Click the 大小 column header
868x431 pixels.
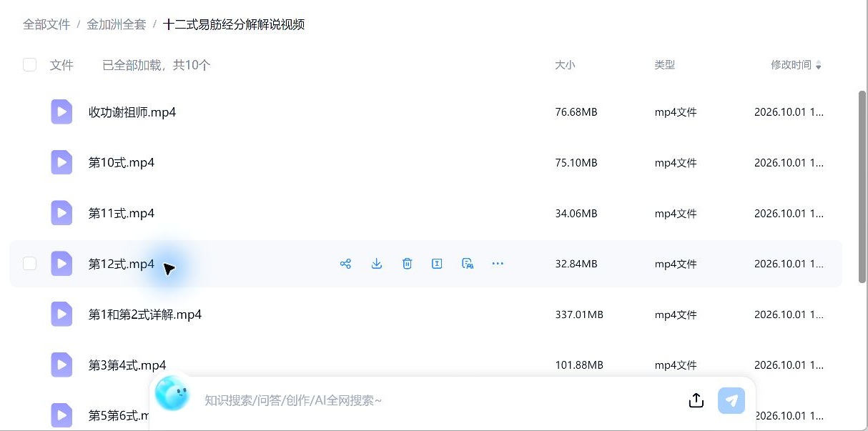565,65
